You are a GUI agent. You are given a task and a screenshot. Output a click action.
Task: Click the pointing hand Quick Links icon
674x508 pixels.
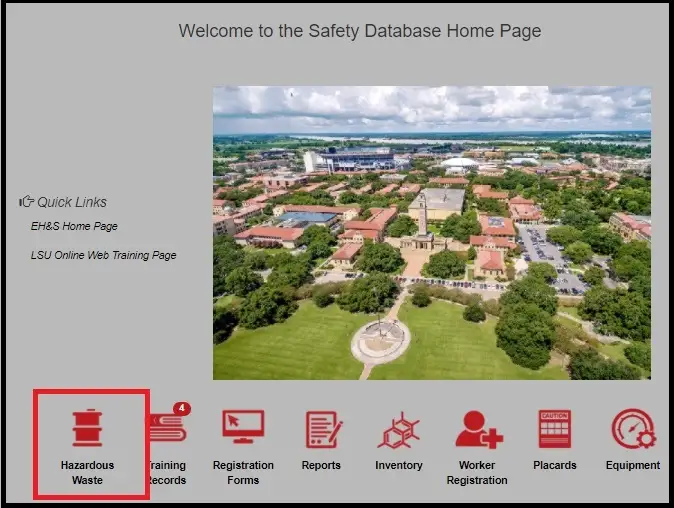(27, 202)
